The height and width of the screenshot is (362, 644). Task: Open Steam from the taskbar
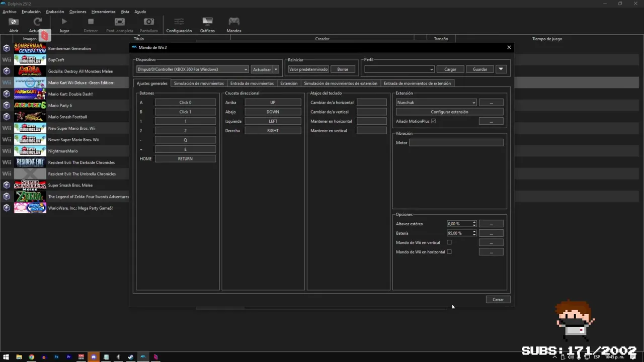[x=130, y=357]
